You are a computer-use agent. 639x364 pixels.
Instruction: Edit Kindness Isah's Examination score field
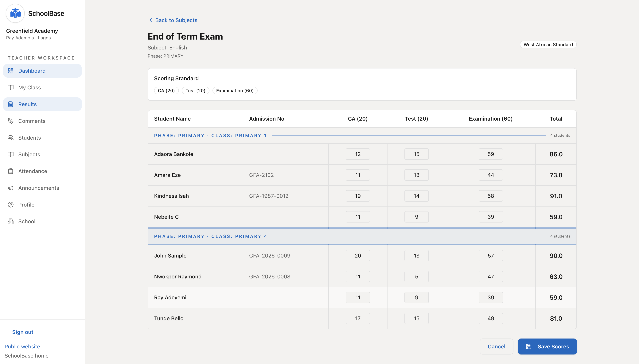click(490, 196)
